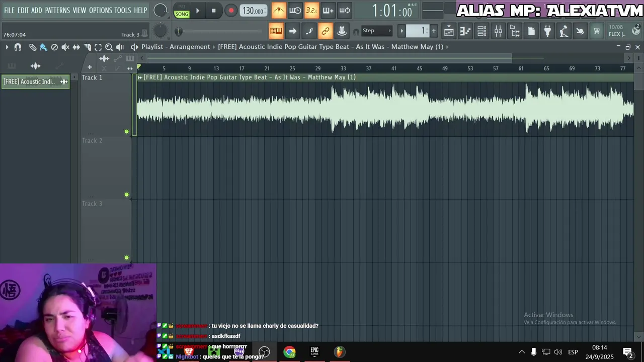Open pattern selector arrow left of pattern number
The height and width of the screenshot is (362, 644).
click(402, 31)
